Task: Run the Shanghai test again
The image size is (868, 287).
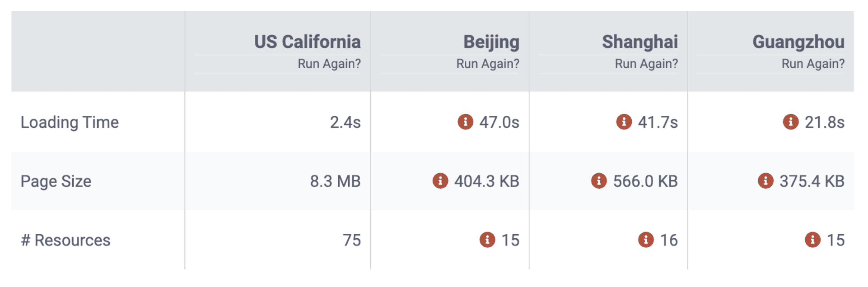Action: click(646, 64)
